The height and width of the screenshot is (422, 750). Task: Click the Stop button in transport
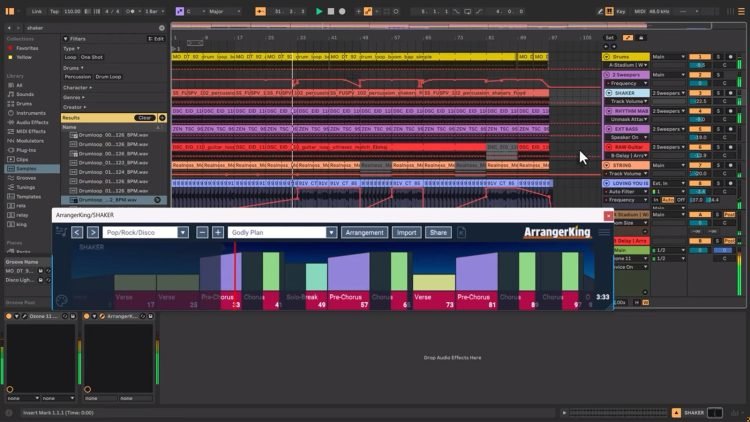point(332,11)
